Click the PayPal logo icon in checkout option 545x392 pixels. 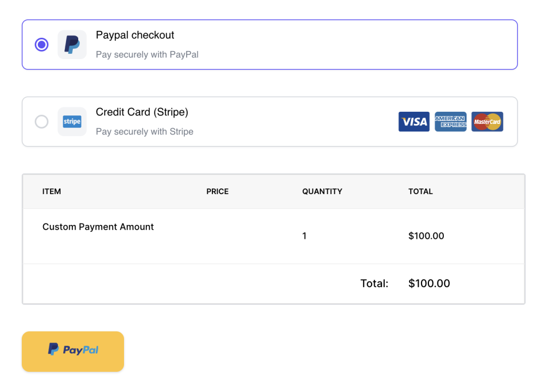click(72, 45)
